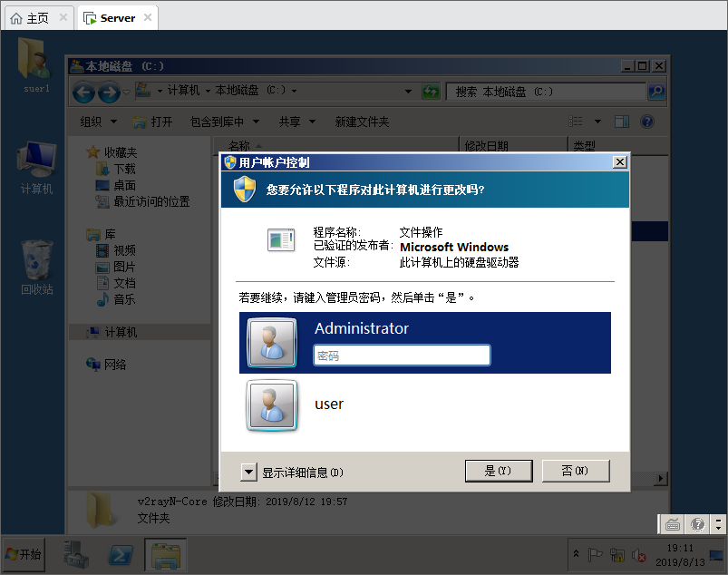This screenshot has height=575, width=728.
Task: Switch to the Server tab
Action: pos(118,18)
